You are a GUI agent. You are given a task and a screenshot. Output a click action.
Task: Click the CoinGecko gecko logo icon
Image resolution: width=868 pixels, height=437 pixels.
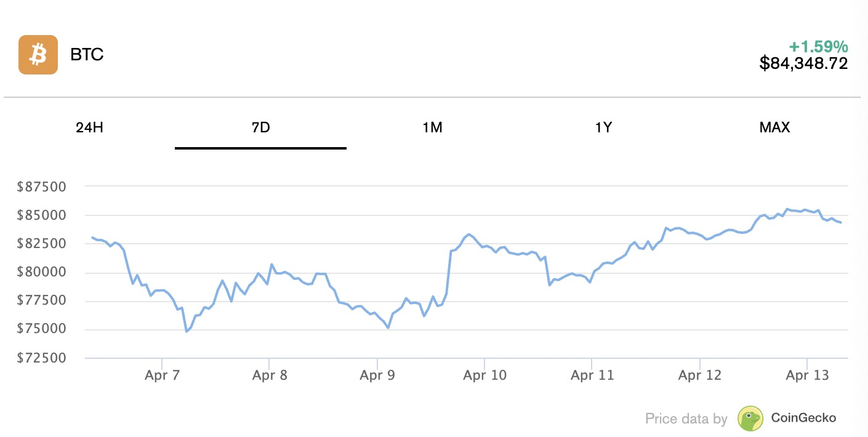click(750, 419)
